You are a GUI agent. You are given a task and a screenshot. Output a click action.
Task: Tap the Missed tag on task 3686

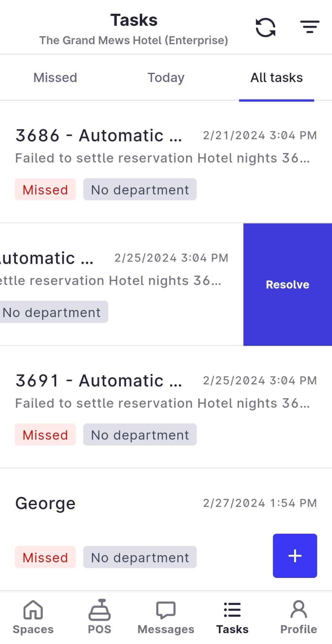pyautogui.click(x=45, y=190)
